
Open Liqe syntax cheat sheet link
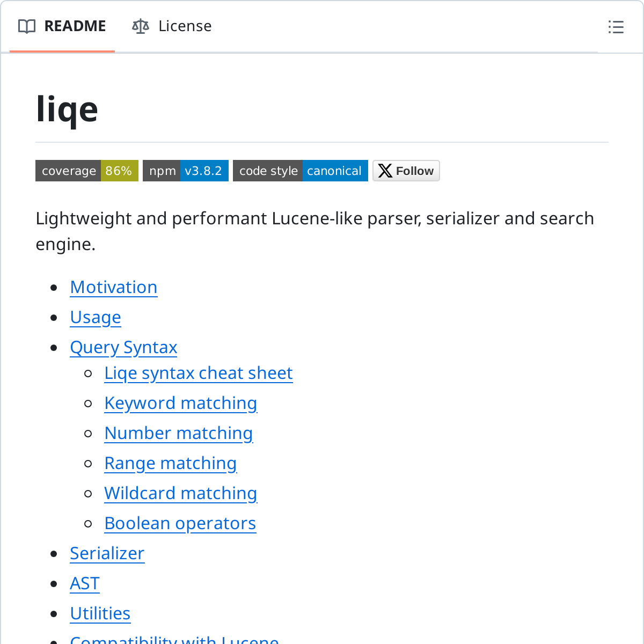tap(199, 373)
